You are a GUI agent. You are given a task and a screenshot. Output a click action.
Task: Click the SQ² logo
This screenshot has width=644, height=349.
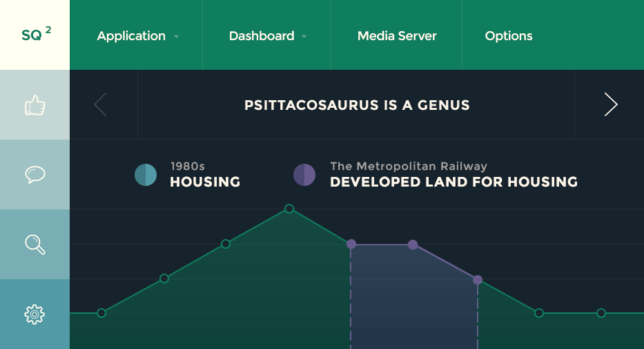coord(35,35)
